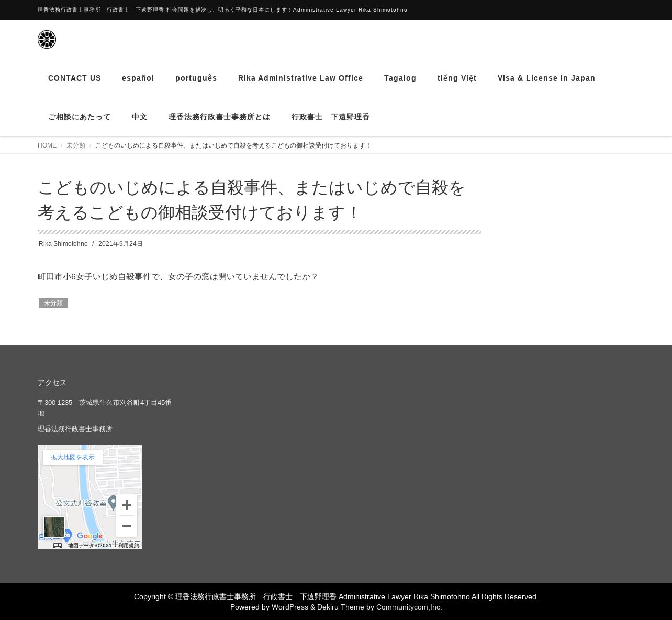Click the Copyright footer line
This screenshot has height=620, width=672.
coord(336,596)
